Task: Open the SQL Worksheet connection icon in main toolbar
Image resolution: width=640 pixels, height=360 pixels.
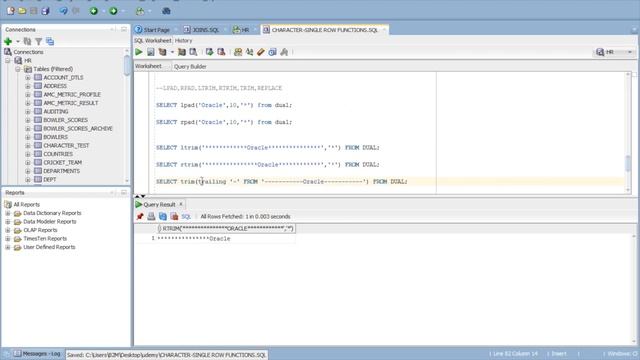Action: pyautogui.click(x=140, y=11)
